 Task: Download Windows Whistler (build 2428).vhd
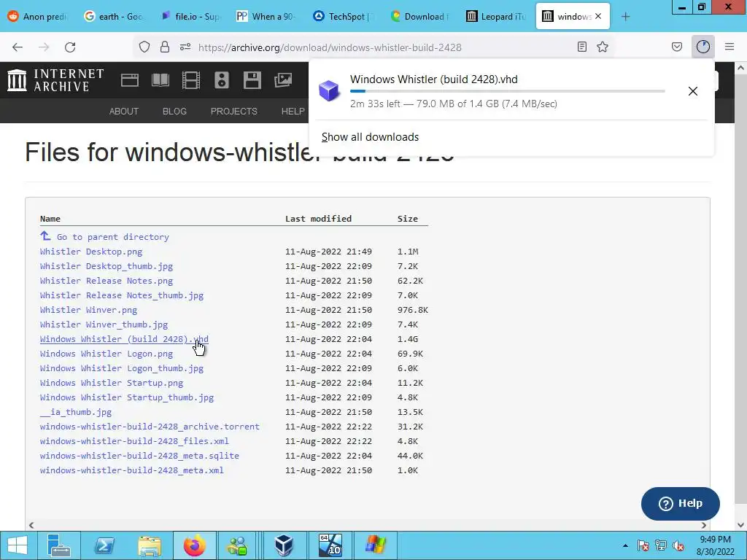(x=124, y=339)
